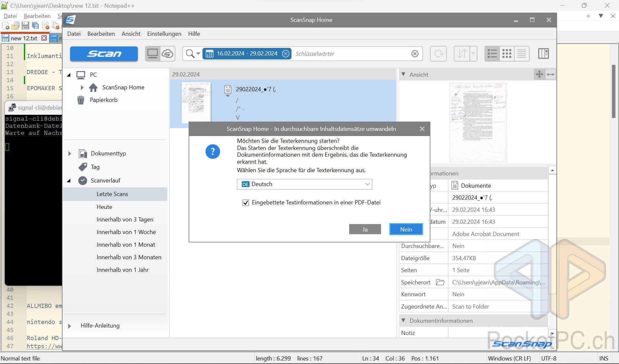The height and width of the screenshot is (364, 619).
Task: Open Notepad++ Datei menu
Action: click(x=10, y=16)
